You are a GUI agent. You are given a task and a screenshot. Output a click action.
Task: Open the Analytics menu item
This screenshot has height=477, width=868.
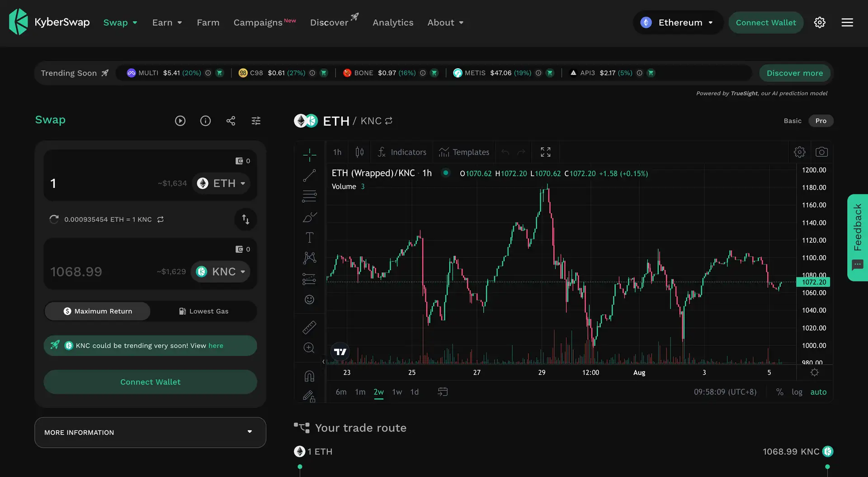click(392, 23)
